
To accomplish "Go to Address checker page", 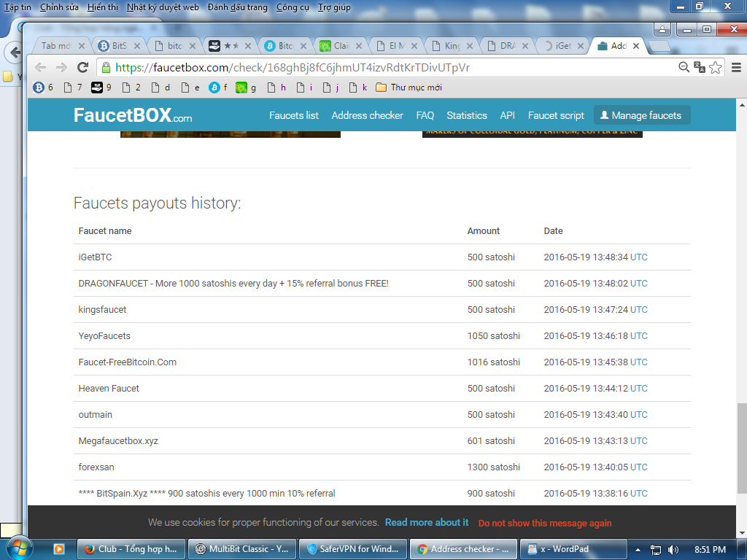I will 368,115.
